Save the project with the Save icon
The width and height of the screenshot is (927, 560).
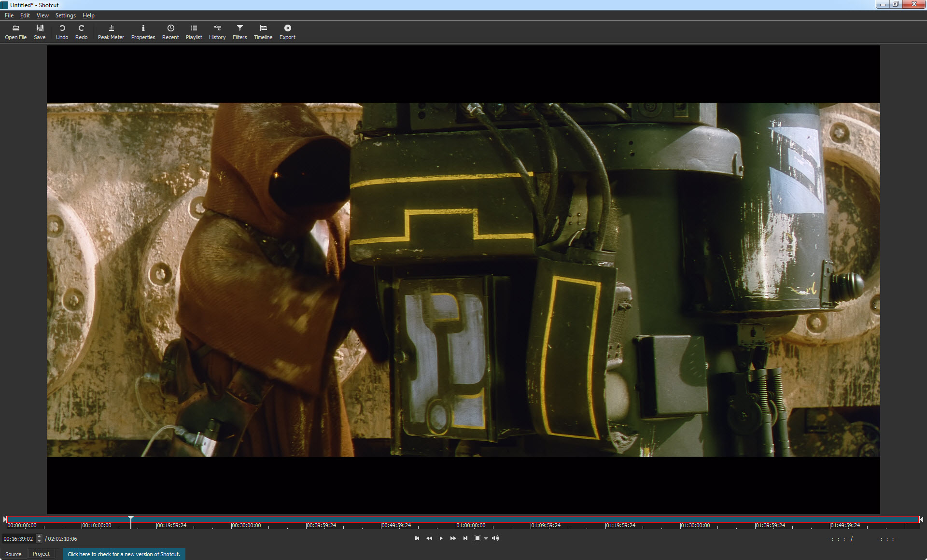point(40,32)
